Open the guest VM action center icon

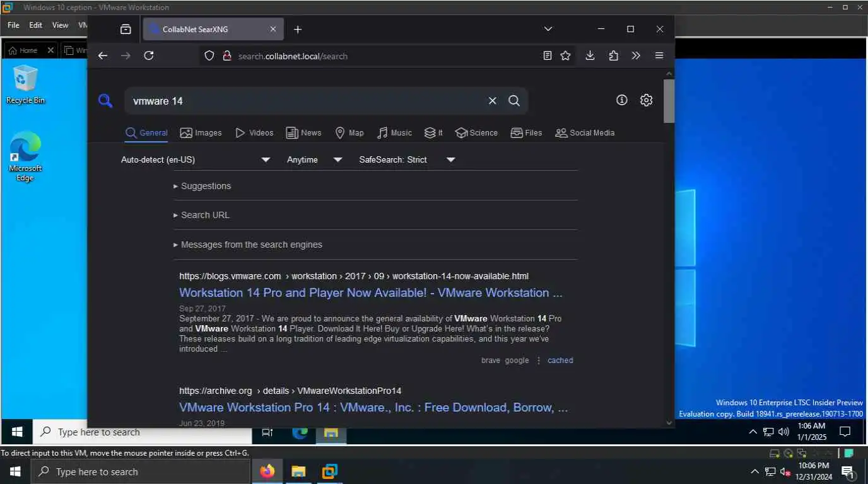845,432
